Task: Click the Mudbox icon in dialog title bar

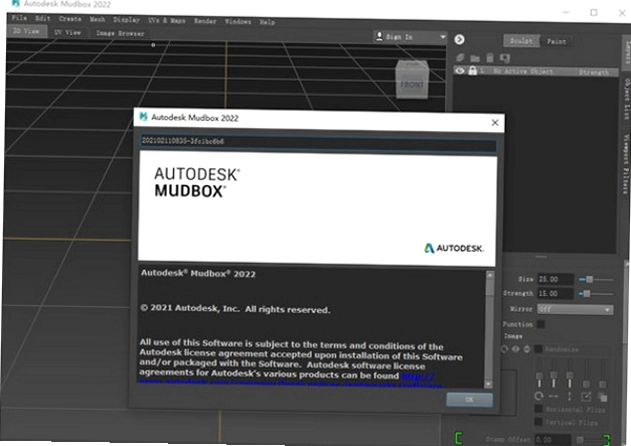Action: pyautogui.click(x=143, y=117)
